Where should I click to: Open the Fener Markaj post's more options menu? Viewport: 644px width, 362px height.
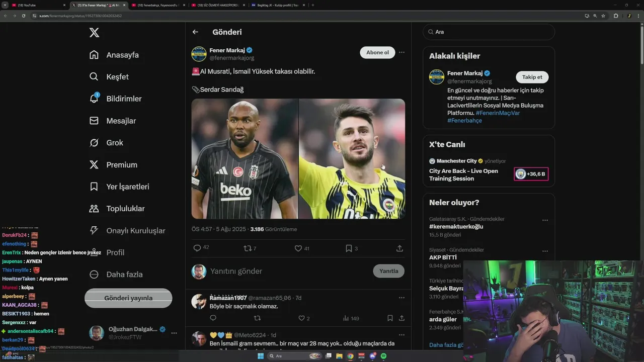pyautogui.click(x=401, y=52)
